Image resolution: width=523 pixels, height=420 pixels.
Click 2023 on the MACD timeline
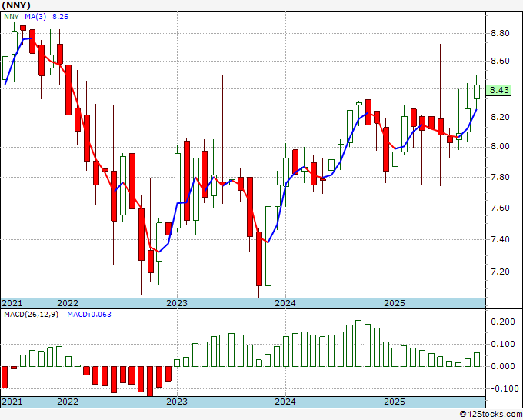point(177,402)
